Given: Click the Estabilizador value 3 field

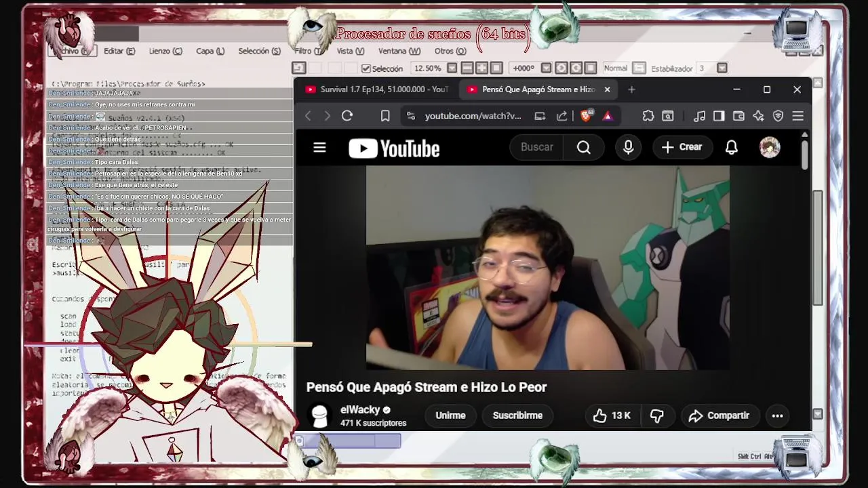Looking at the screenshot, I should 705,68.
